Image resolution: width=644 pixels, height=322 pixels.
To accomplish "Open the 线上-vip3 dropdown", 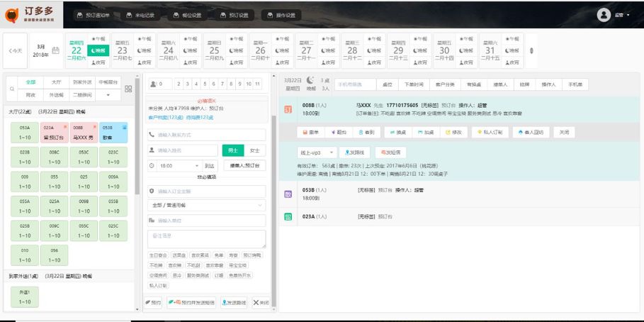I will [317, 152].
